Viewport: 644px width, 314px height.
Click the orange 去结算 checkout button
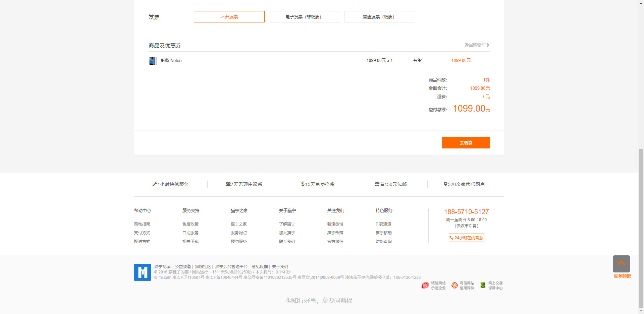466,143
